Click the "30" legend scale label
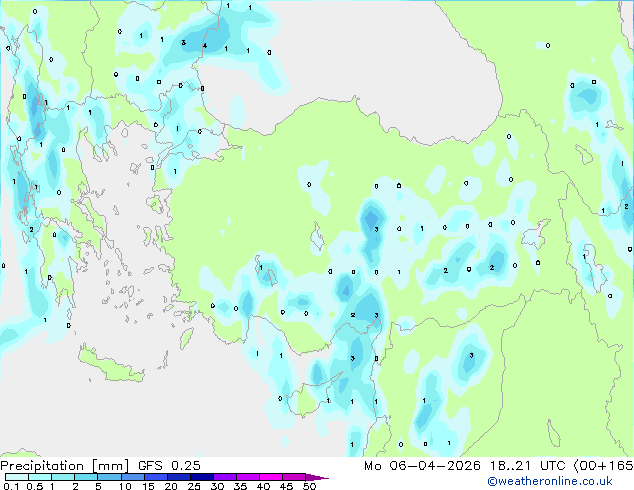Image resolution: width=634 pixels, height=490 pixels. [217, 486]
